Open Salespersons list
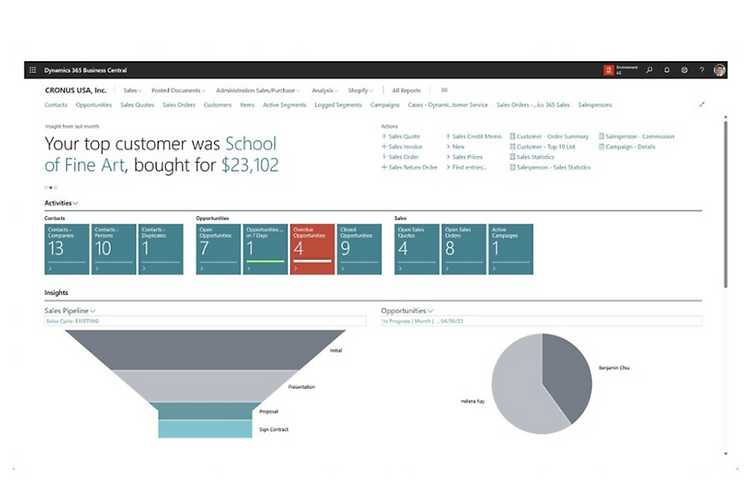Viewport: 749px width, 504px height. [595, 105]
